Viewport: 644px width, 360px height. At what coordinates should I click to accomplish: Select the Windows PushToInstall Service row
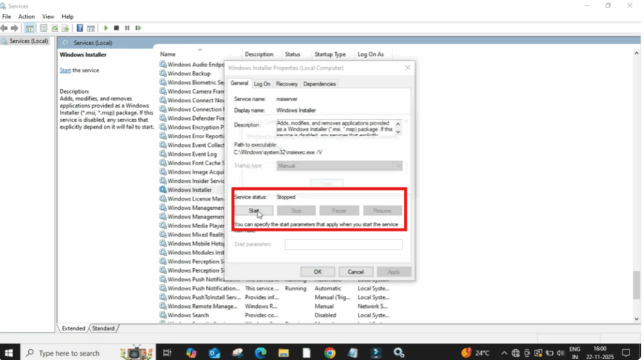click(x=274, y=297)
